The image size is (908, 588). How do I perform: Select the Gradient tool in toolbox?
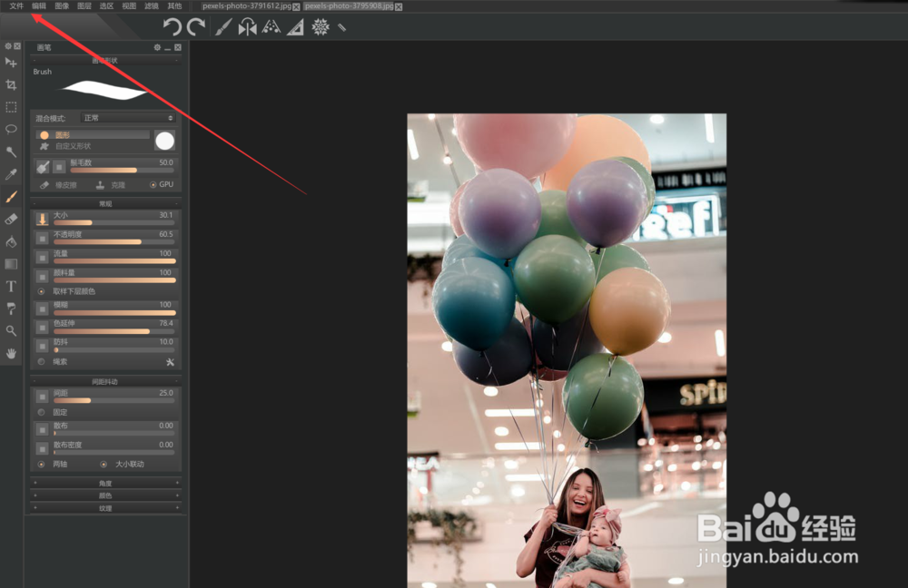pyautogui.click(x=11, y=264)
